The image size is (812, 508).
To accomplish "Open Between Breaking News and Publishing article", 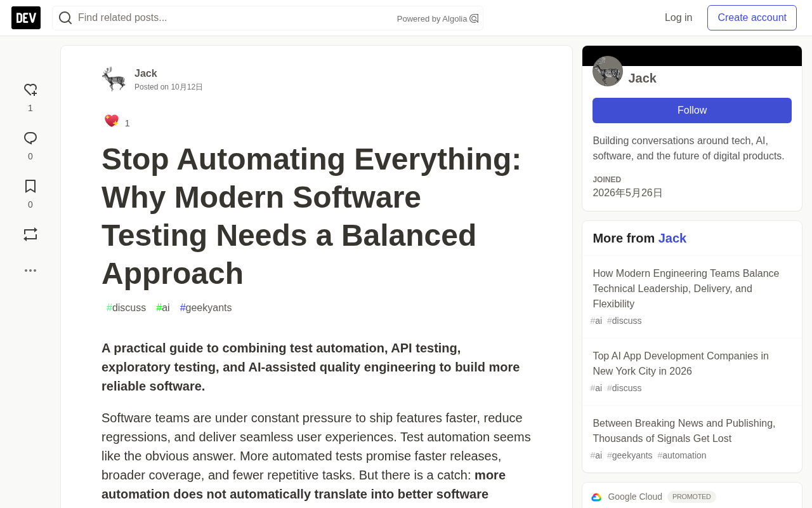I will [x=684, y=431].
